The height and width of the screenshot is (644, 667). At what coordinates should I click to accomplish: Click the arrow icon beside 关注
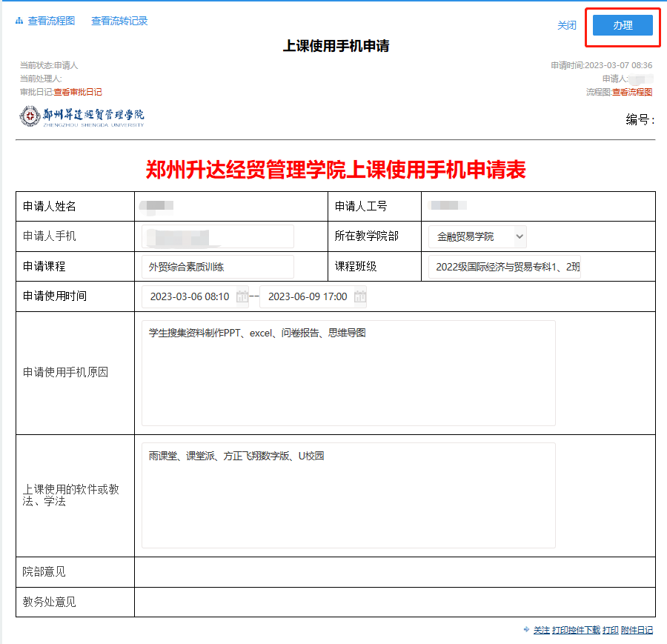pyautogui.click(x=527, y=629)
